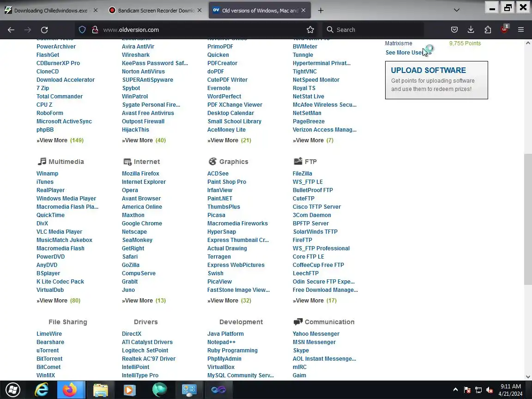The width and height of the screenshot is (532, 399).
Task: Open the FileZilla link
Action: pos(302,173)
